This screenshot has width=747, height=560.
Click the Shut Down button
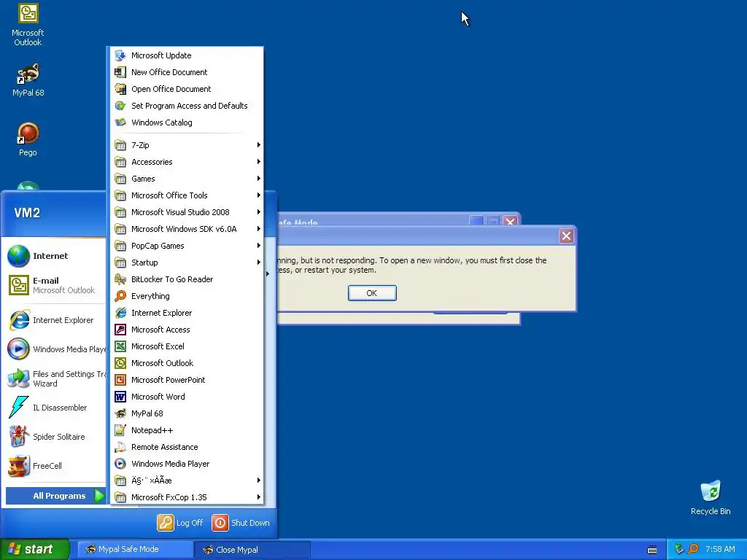coord(241,523)
